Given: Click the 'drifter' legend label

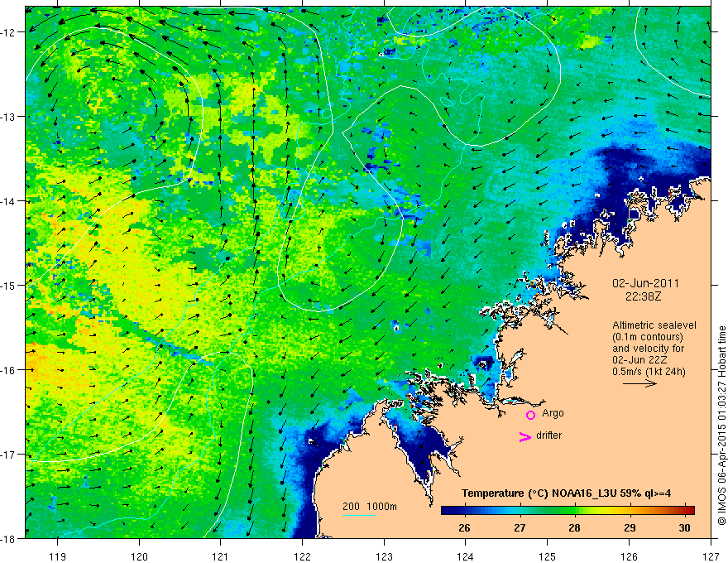Looking at the screenshot, I should [x=548, y=435].
